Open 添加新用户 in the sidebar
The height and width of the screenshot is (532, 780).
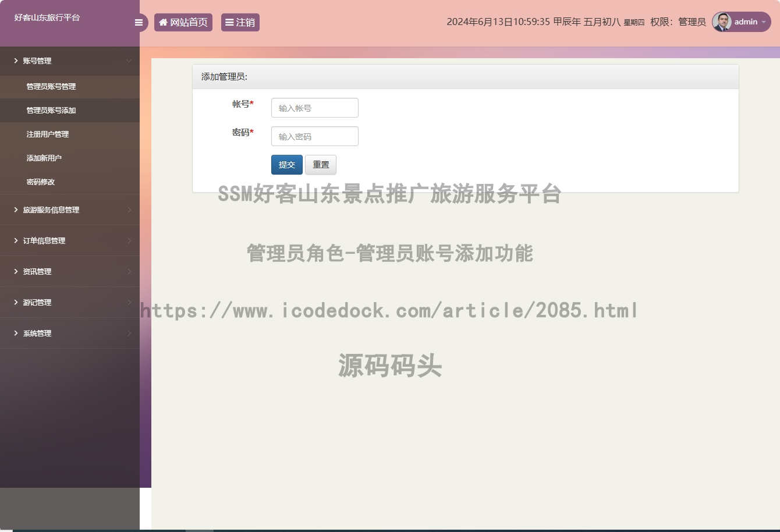[x=70, y=158]
